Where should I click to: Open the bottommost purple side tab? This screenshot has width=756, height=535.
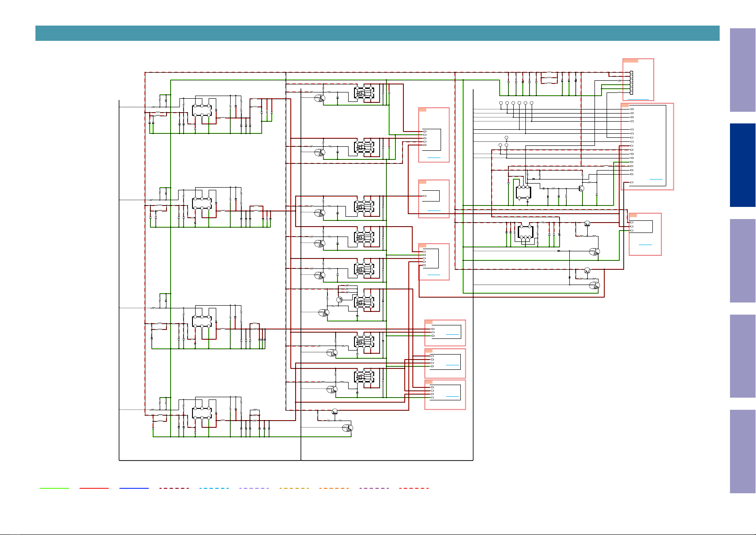743,452
